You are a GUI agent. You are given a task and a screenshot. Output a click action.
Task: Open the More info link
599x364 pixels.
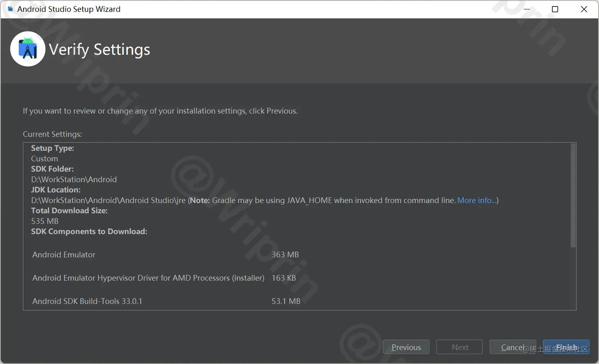[x=476, y=201]
